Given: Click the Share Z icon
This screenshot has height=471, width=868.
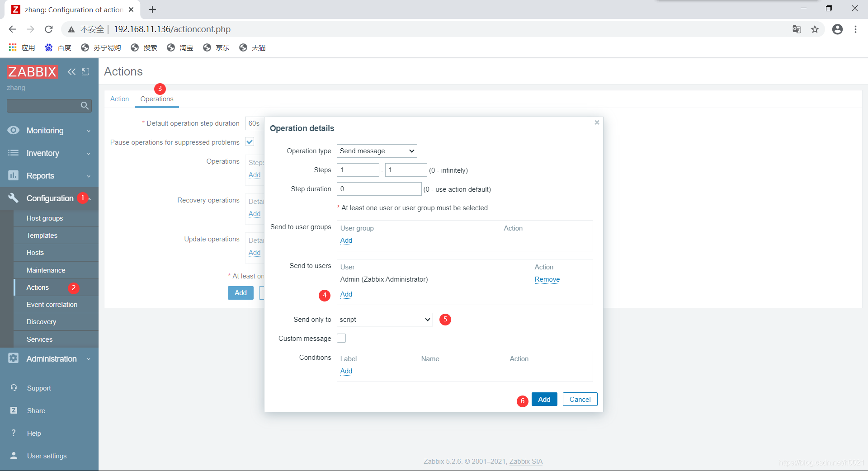Looking at the screenshot, I should [14, 410].
